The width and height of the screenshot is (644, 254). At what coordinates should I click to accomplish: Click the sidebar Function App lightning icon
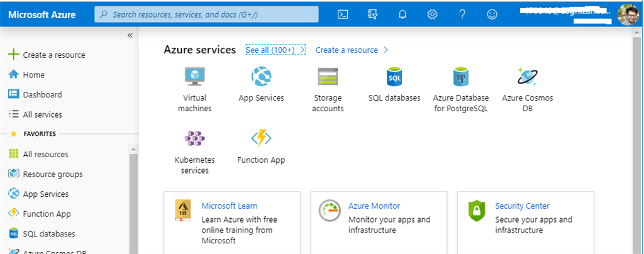tap(14, 213)
